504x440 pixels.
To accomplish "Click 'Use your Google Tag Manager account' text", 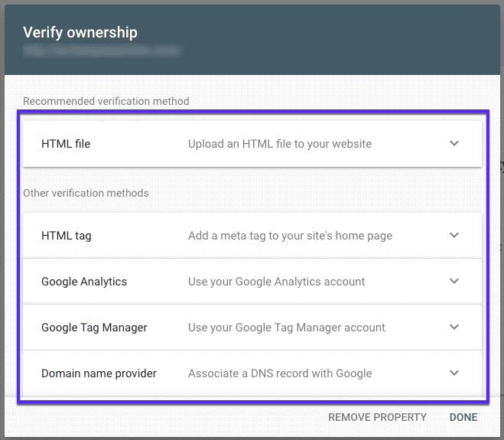I will click(287, 328).
